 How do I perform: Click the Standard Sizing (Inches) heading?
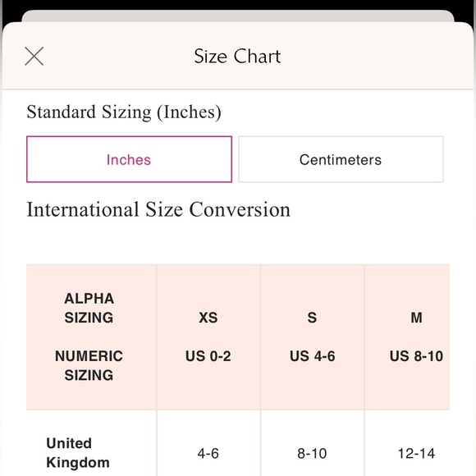tap(124, 112)
